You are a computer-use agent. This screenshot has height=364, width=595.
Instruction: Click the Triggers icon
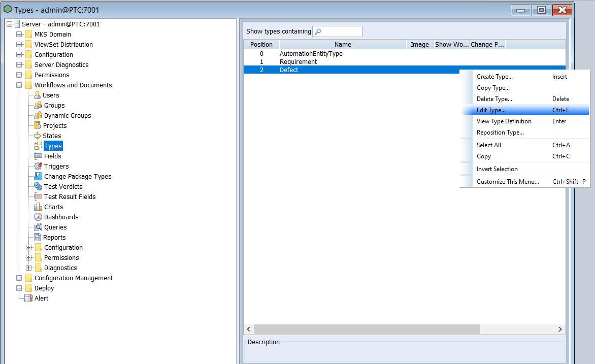pyautogui.click(x=38, y=166)
